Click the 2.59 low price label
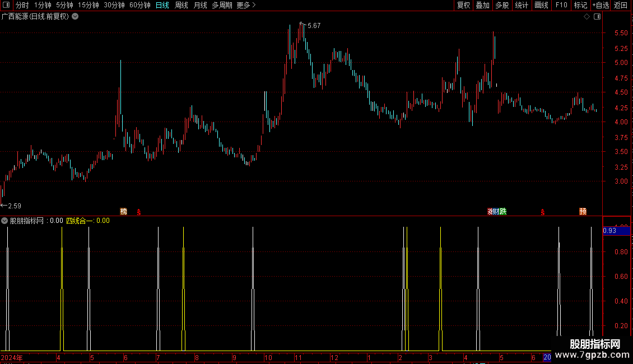The image size is (633, 364). [x=15, y=206]
